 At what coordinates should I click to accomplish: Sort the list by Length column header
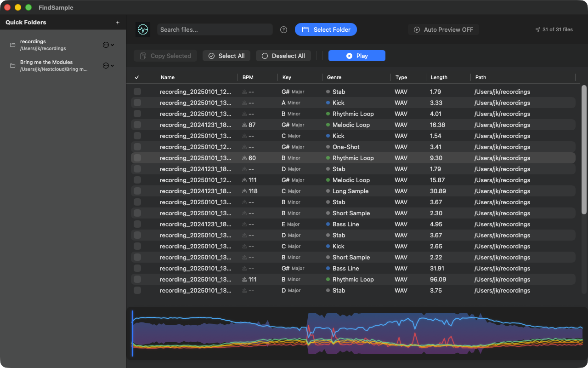[439, 77]
